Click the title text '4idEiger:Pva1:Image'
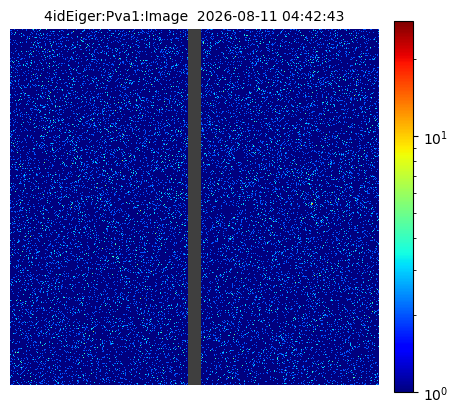 (x=116, y=16)
